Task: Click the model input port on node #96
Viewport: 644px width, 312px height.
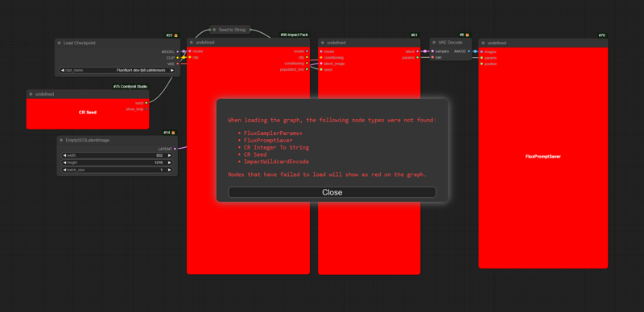Action: click(x=190, y=51)
